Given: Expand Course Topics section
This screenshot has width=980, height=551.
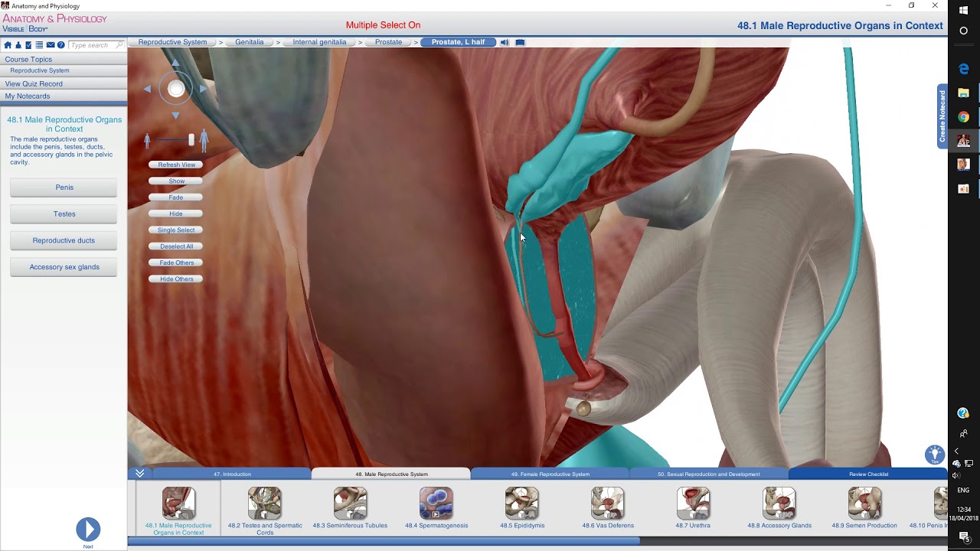Looking at the screenshot, I should (64, 59).
